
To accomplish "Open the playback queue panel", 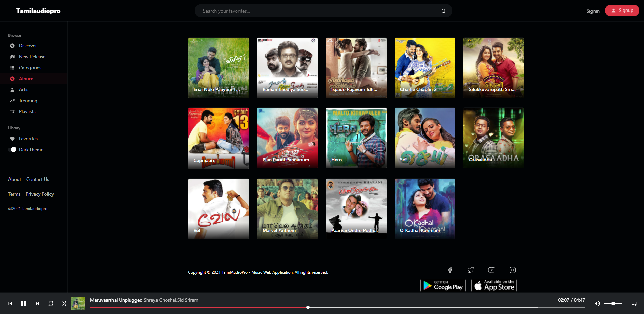I will click(x=635, y=303).
